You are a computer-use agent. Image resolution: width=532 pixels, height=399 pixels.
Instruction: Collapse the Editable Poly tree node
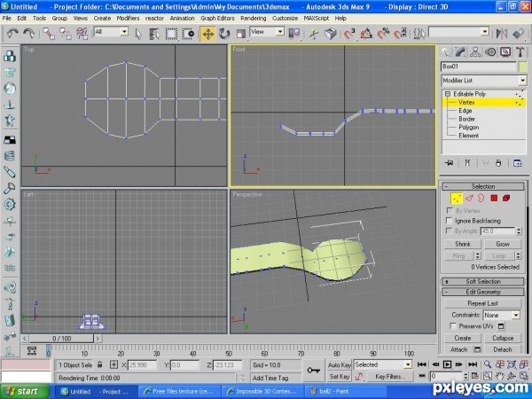click(448, 94)
